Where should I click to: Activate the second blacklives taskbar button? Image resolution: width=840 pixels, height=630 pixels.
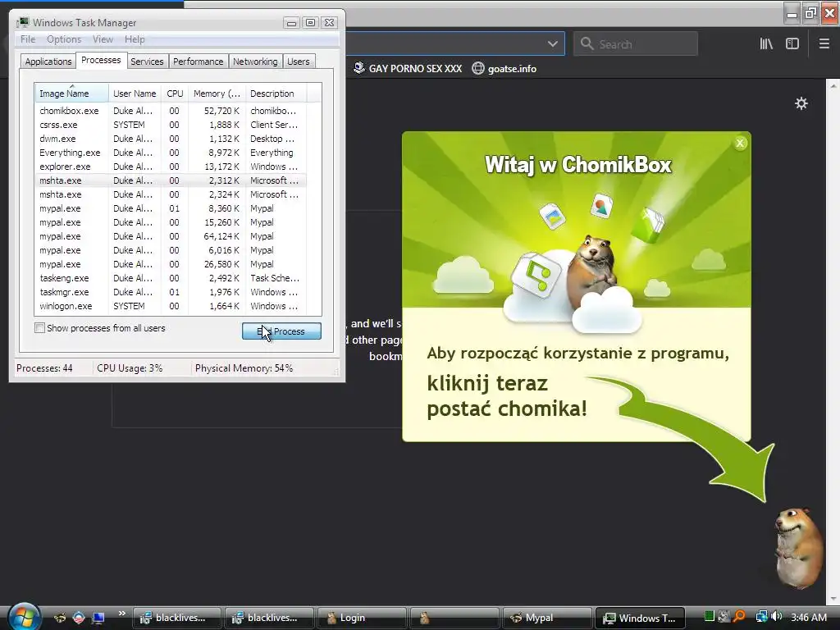click(x=269, y=618)
